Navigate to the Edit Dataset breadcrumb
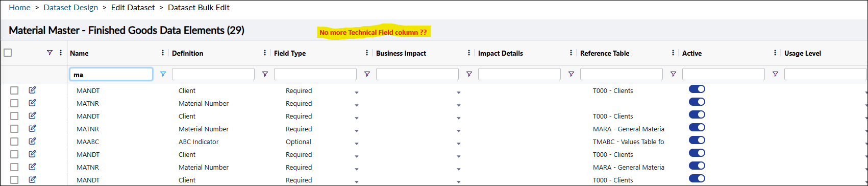Viewport: 868px width, 186px height. [x=133, y=8]
